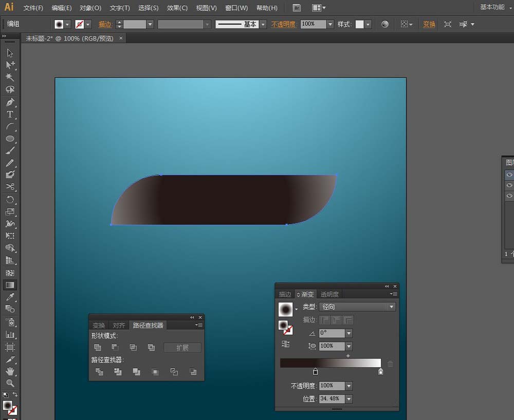Open the gradient angle dropdown arrow

point(349,333)
